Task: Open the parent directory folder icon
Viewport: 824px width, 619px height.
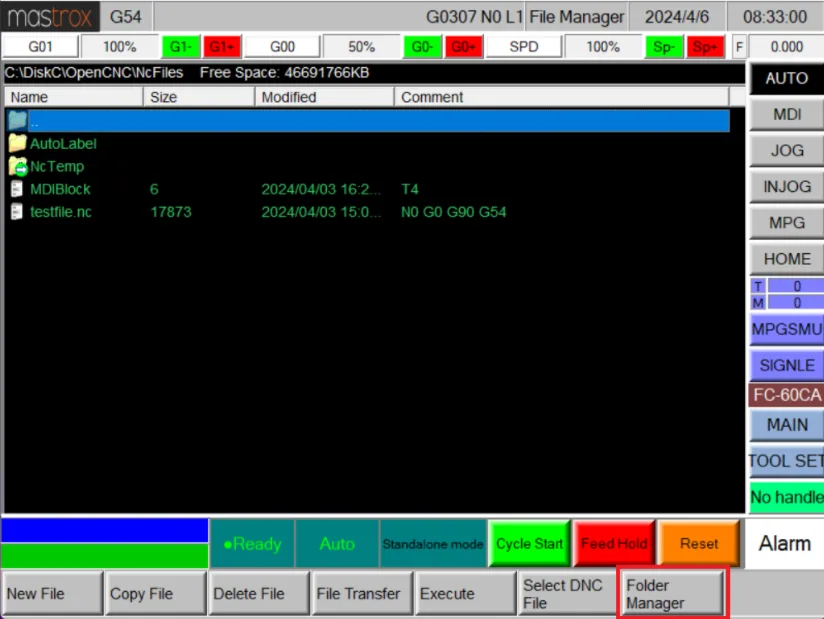Action: click(x=17, y=120)
